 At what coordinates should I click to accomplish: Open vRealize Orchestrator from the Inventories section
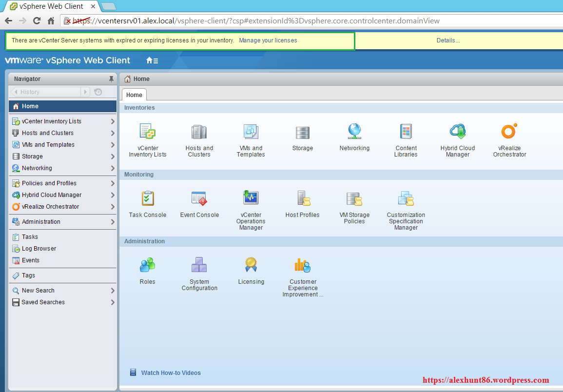click(x=509, y=132)
